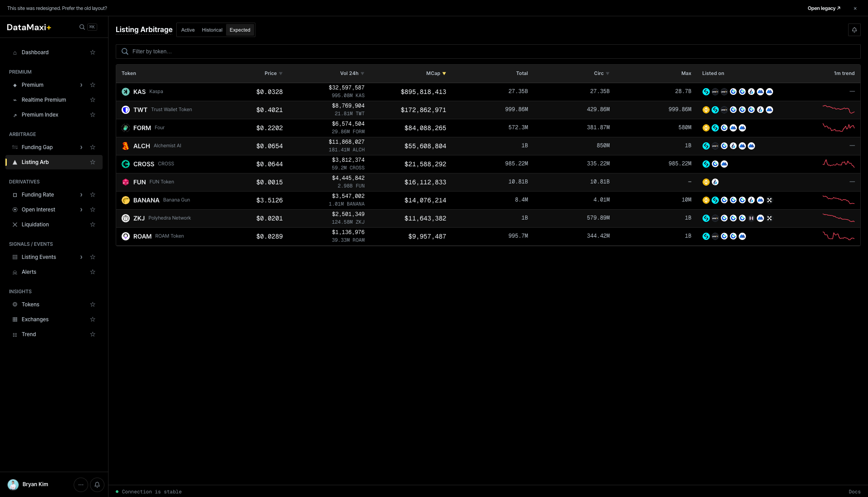The image size is (868, 497).
Task: Click the ROAM token logo
Action: (126, 236)
